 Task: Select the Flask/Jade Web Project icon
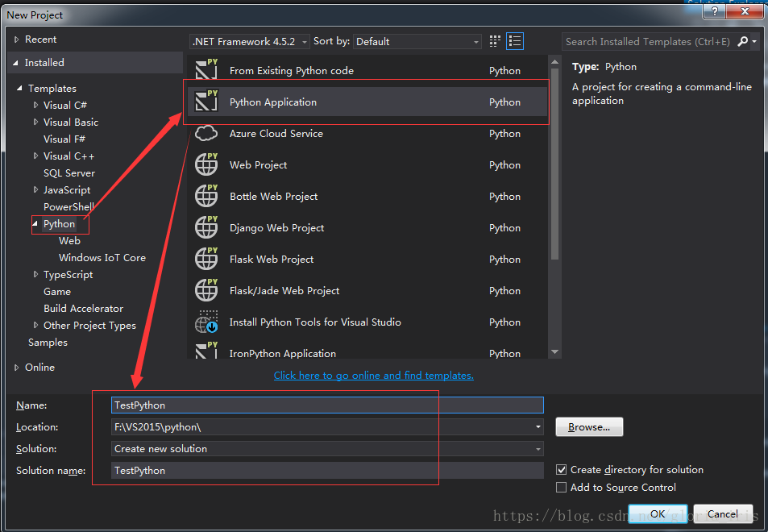pyautogui.click(x=206, y=289)
